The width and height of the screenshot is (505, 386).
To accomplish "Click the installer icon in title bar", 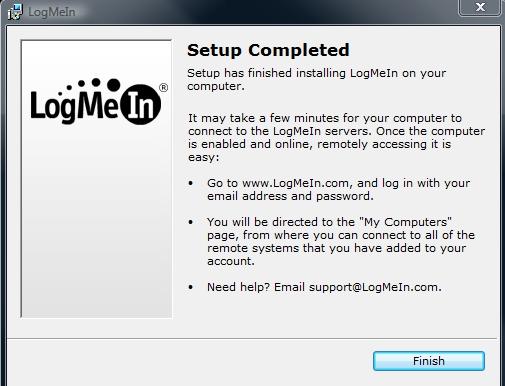I will tap(14, 12).
